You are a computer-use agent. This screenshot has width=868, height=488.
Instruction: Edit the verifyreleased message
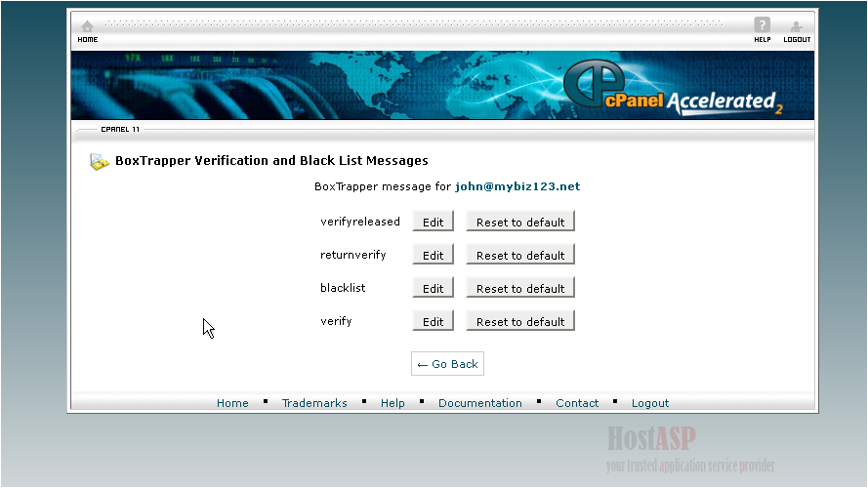click(434, 223)
